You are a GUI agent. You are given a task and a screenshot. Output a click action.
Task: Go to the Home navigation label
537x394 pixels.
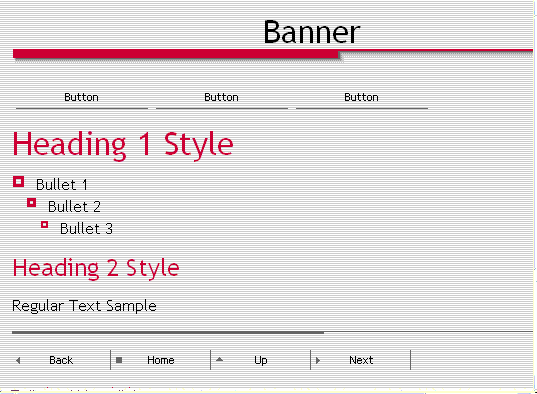(161, 360)
